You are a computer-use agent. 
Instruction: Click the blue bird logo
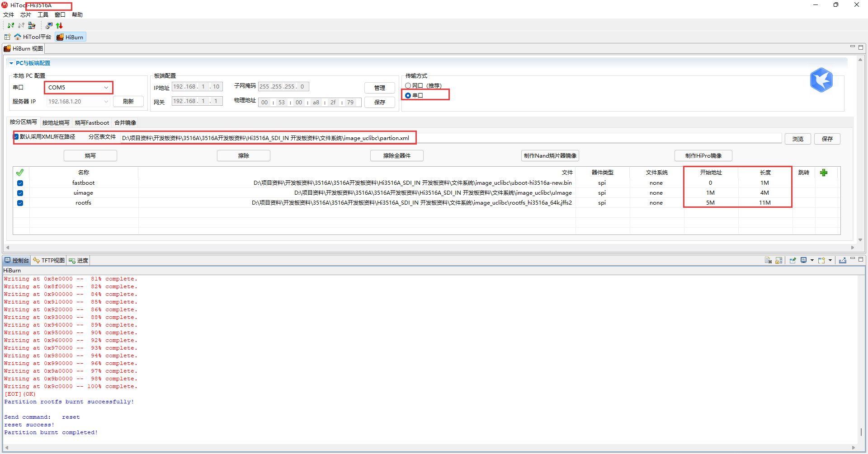[x=821, y=80]
